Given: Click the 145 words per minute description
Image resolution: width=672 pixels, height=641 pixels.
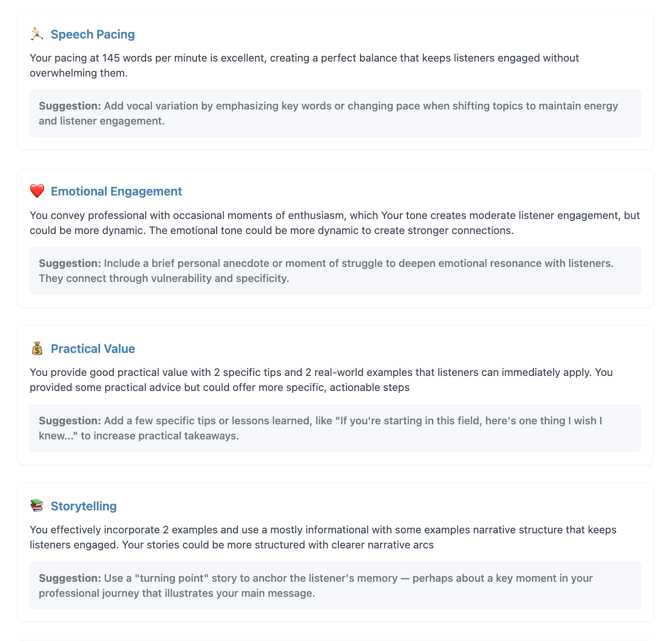Looking at the screenshot, I should point(305,65).
